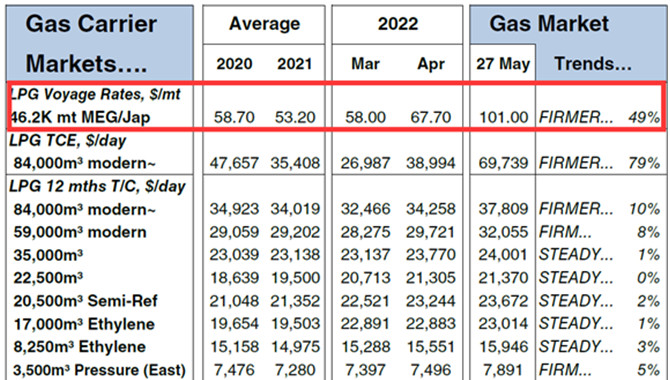The height and width of the screenshot is (380, 670).
Task: Click the 69,739 TCE value
Action: coord(503,163)
